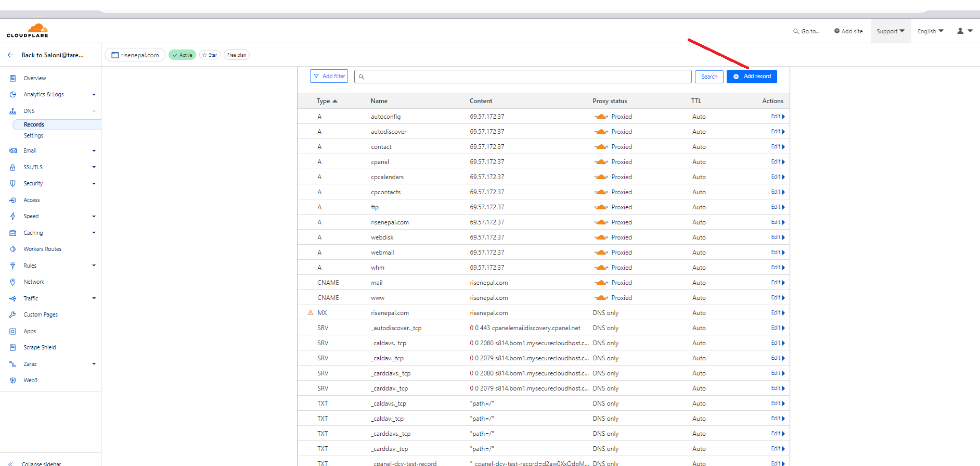The width and height of the screenshot is (980, 466).
Task: Click the Overview sidebar icon
Action: [x=13, y=78]
